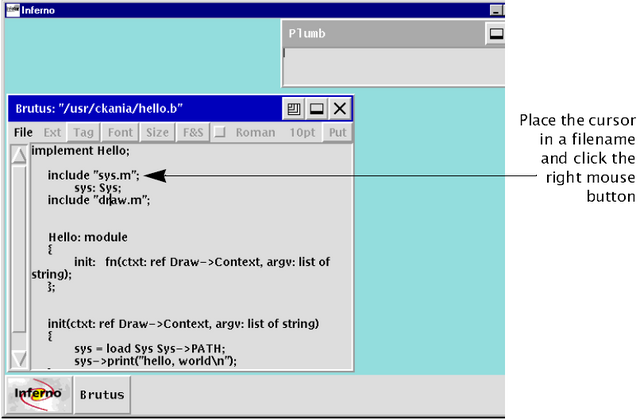Click the Brutus window resize icon

click(x=293, y=109)
